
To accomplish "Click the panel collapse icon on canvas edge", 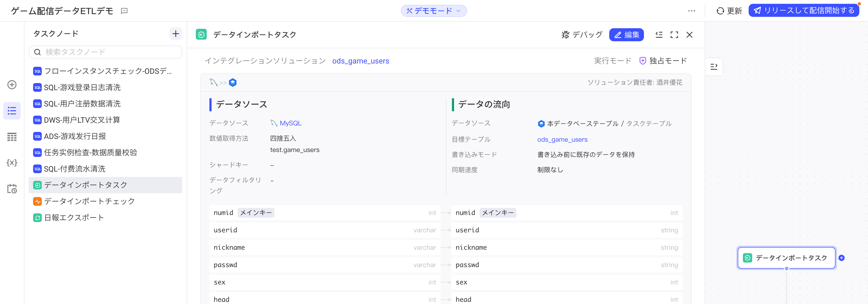I will (714, 67).
